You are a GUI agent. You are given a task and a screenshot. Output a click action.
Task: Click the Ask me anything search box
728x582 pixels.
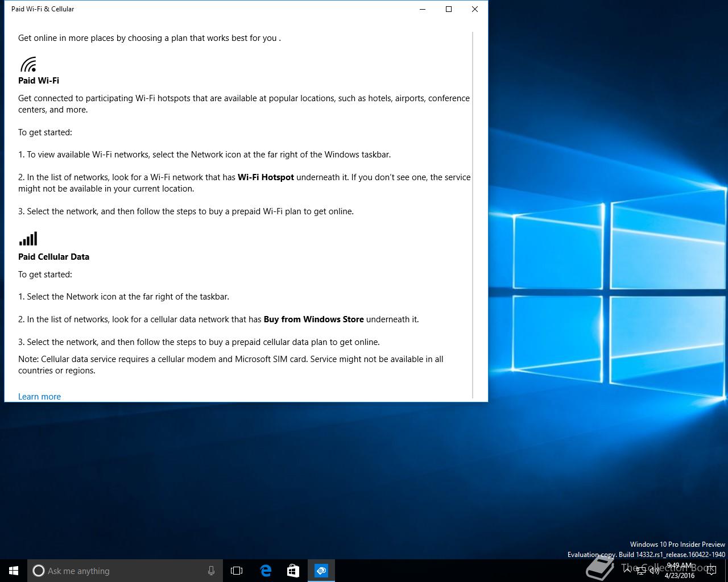125,571
